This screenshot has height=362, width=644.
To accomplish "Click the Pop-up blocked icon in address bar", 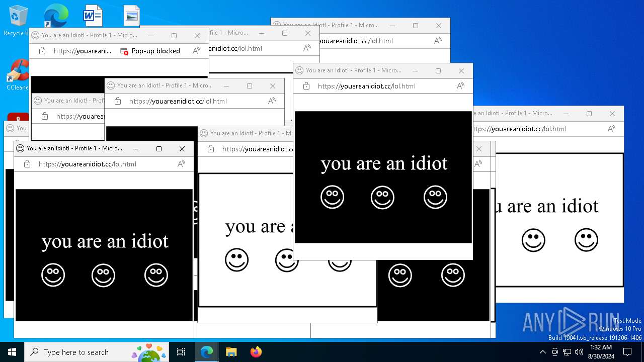I will [x=124, y=51].
